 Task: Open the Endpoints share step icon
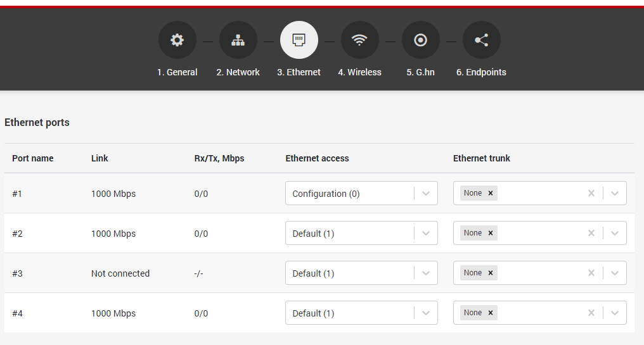click(481, 41)
